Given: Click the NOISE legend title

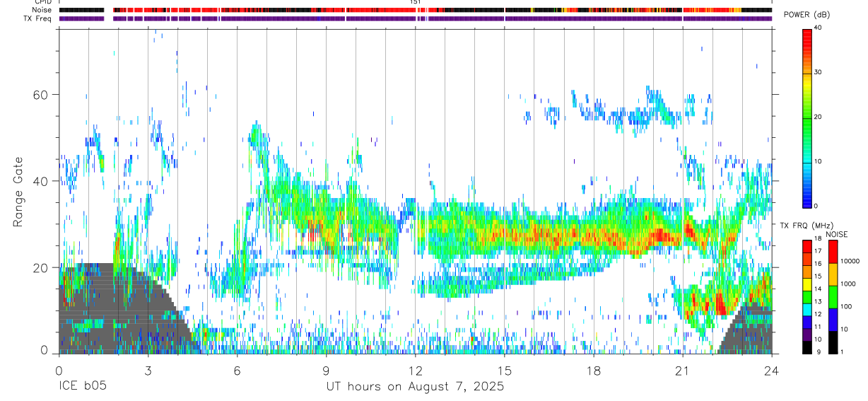Looking at the screenshot, I should pos(837,234).
